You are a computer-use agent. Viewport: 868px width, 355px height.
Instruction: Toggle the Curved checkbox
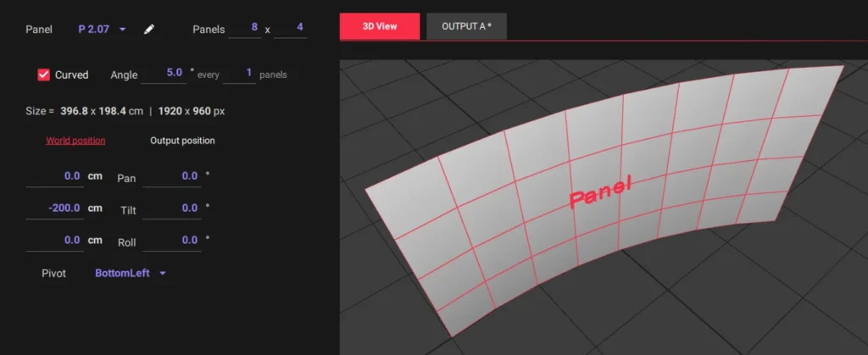pyautogui.click(x=44, y=75)
